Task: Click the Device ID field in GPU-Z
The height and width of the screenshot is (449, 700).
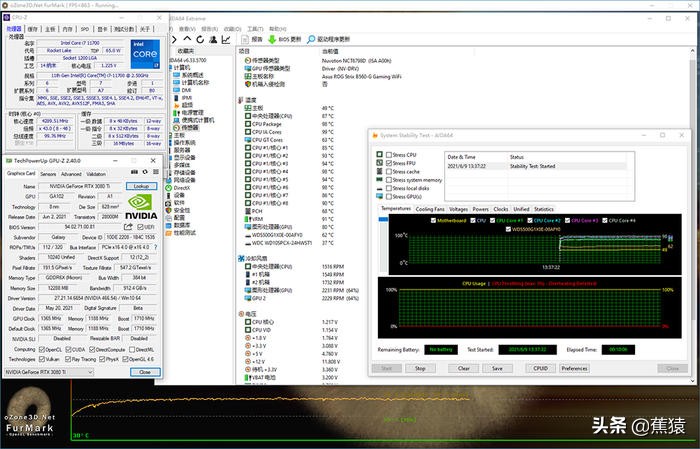Action: click(131, 237)
